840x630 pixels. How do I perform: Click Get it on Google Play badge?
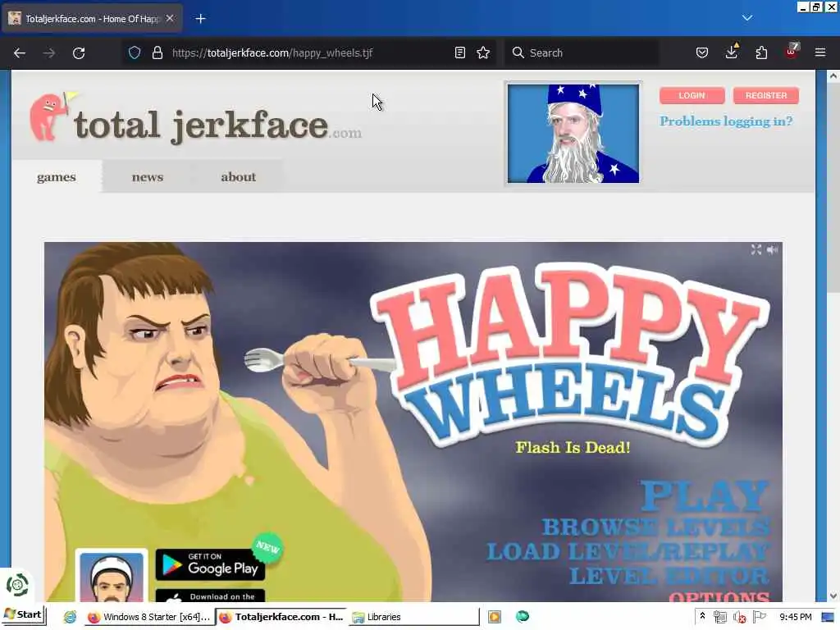pos(210,564)
